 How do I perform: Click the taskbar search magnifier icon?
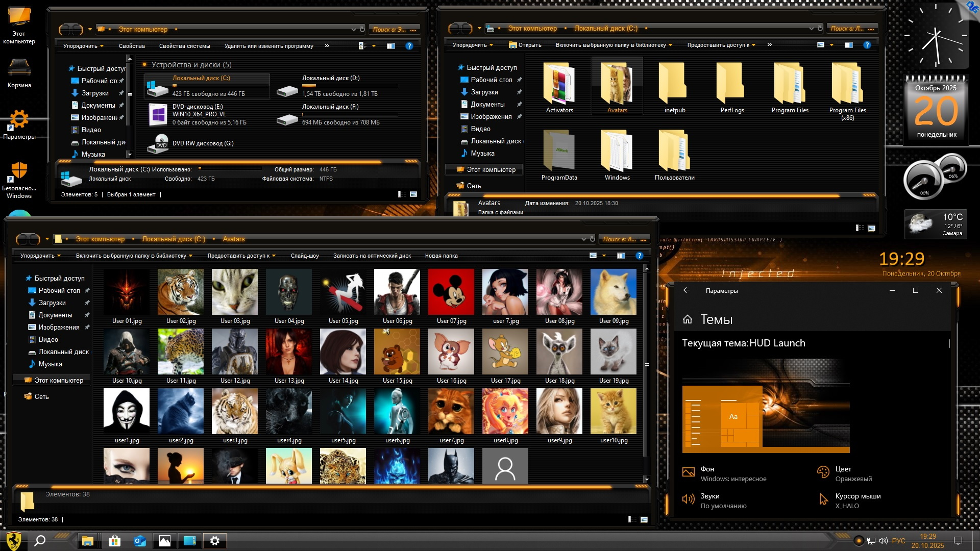40,541
